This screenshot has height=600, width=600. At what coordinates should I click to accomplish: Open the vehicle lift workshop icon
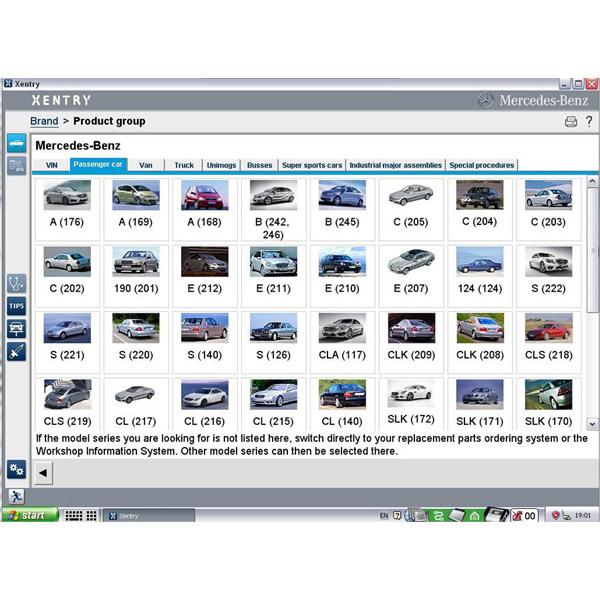(x=16, y=329)
